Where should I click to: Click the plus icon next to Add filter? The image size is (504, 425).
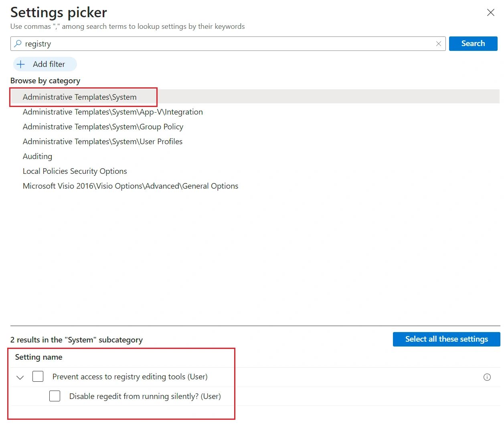pos(21,64)
